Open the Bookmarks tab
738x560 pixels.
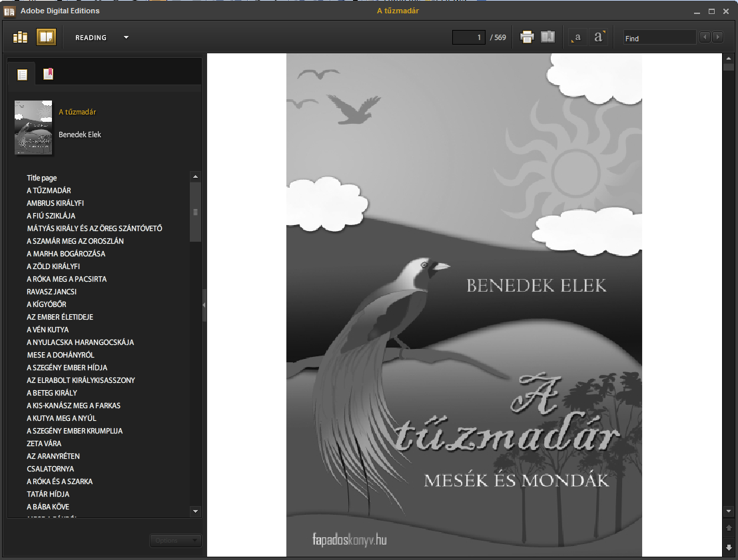(48, 74)
